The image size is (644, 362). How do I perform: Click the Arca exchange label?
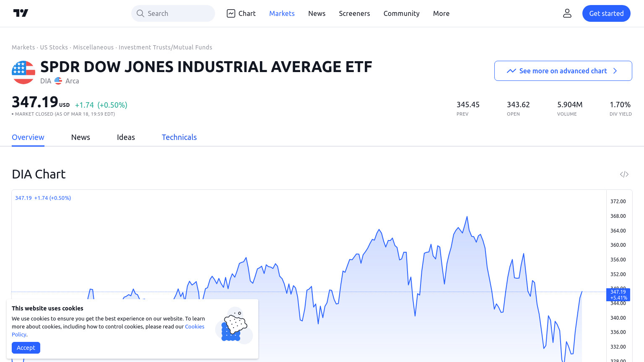(x=72, y=81)
